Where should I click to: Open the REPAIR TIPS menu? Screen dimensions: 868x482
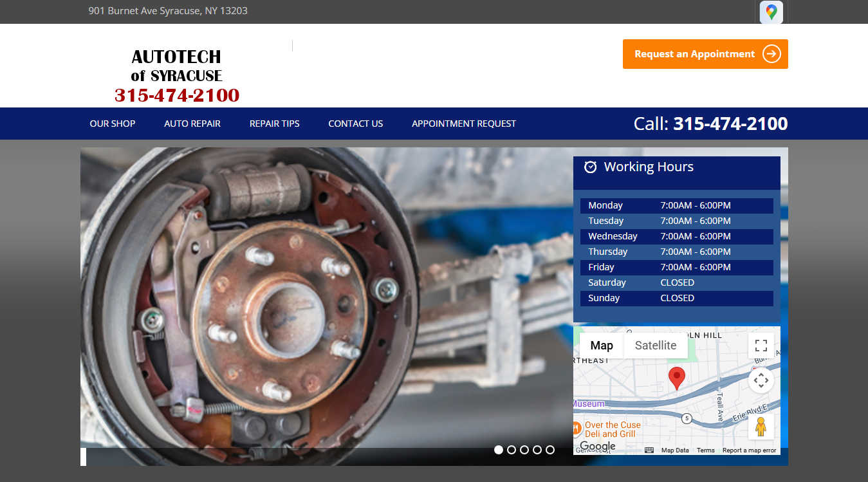[275, 124]
